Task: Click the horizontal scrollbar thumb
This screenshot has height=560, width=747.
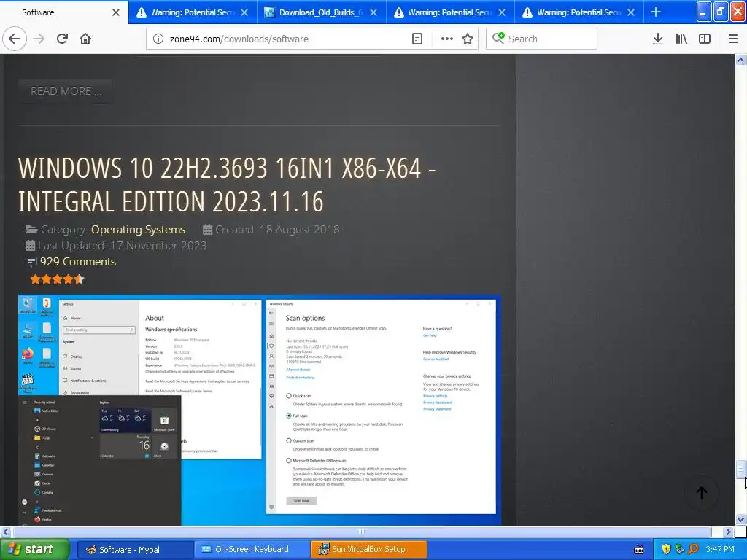Action: [361, 532]
